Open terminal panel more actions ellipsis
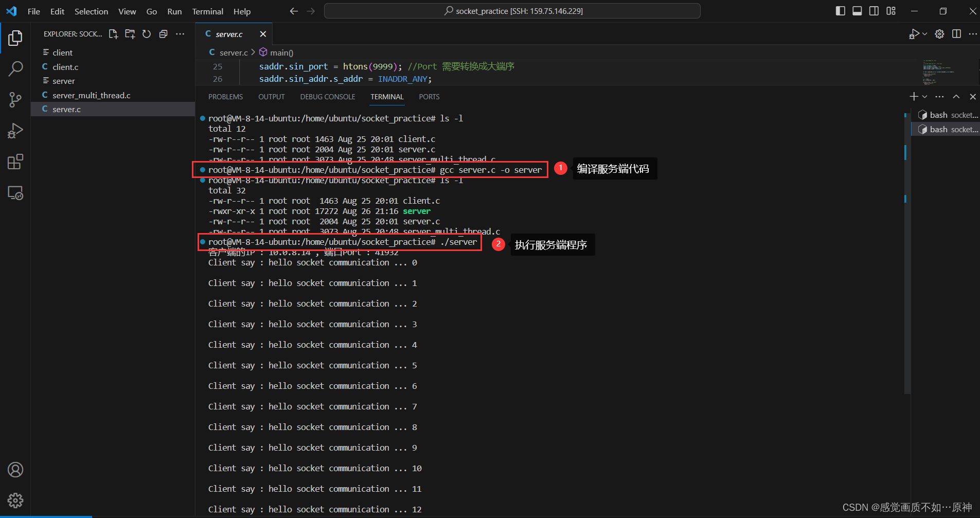This screenshot has width=980, height=518. point(939,97)
